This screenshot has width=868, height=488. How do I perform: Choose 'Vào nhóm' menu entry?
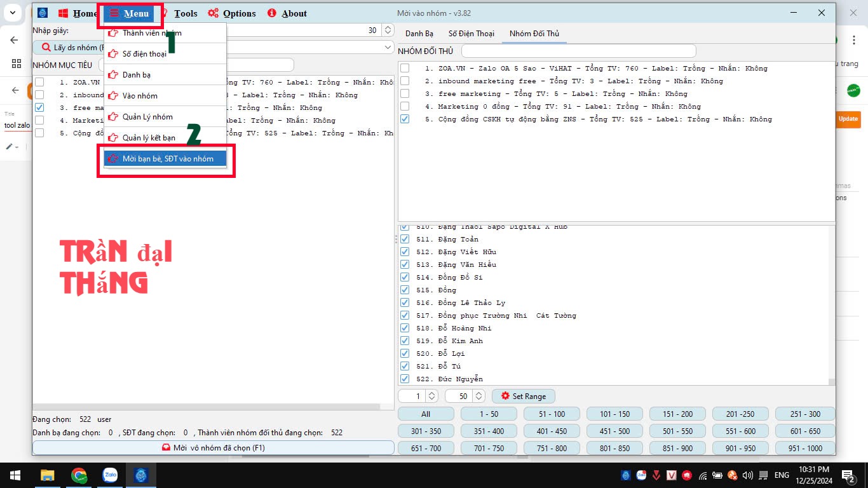point(165,95)
